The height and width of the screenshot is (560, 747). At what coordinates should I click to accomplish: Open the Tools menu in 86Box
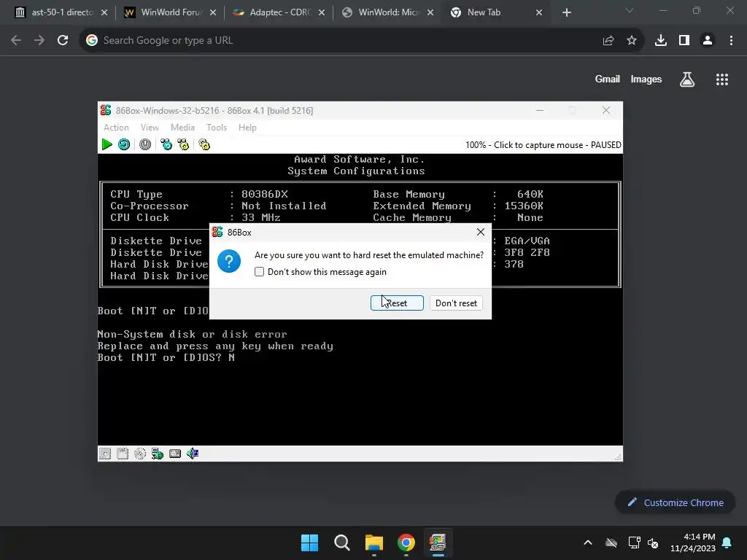216,128
